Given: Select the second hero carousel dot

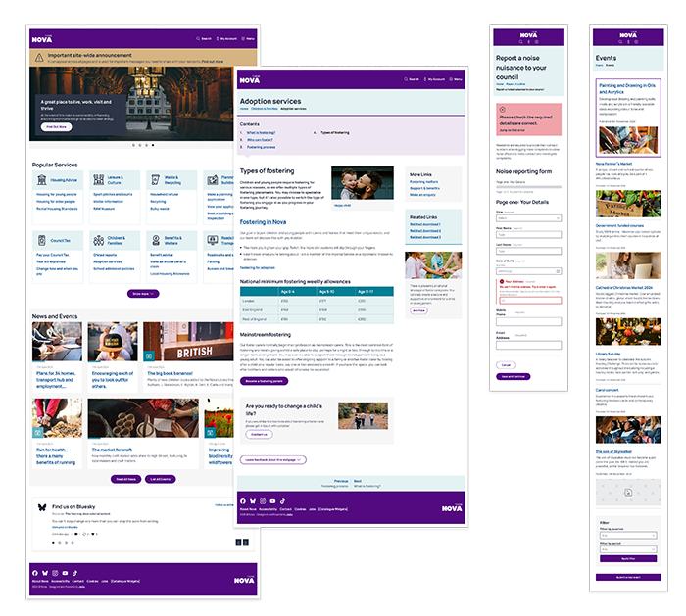Looking at the screenshot, I should (x=140, y=145).
